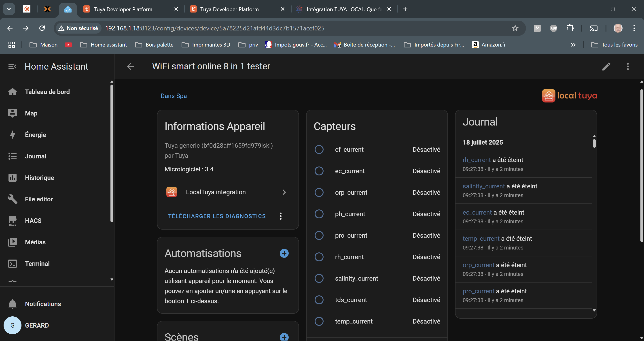Screen dimensions: 644x341
Task: Collapse the Home Assistant sidebar menu icon
Action: (x=12, y=66)
